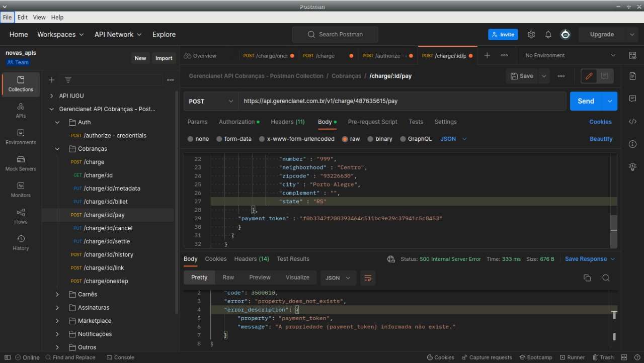Select GraphQL body type

403,139
